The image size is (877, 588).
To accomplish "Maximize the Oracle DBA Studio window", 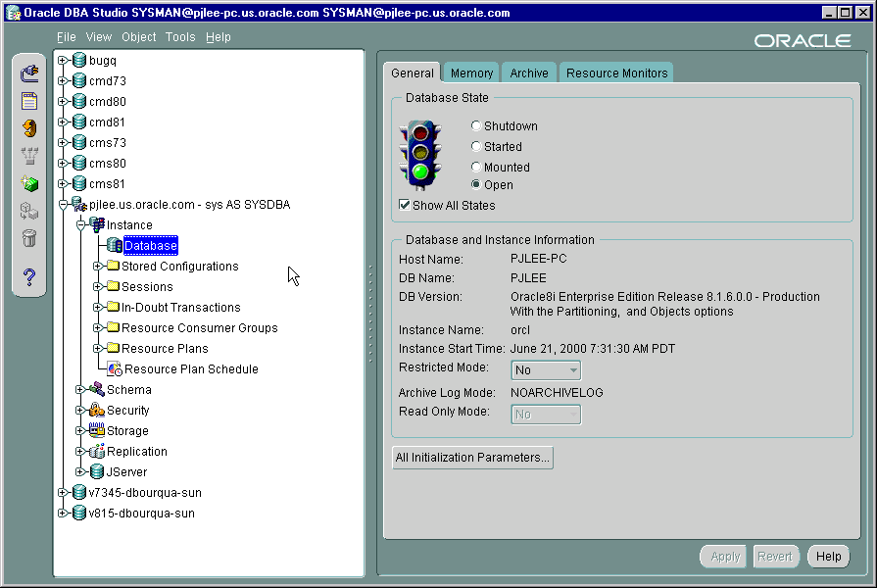I will (846, 13).
